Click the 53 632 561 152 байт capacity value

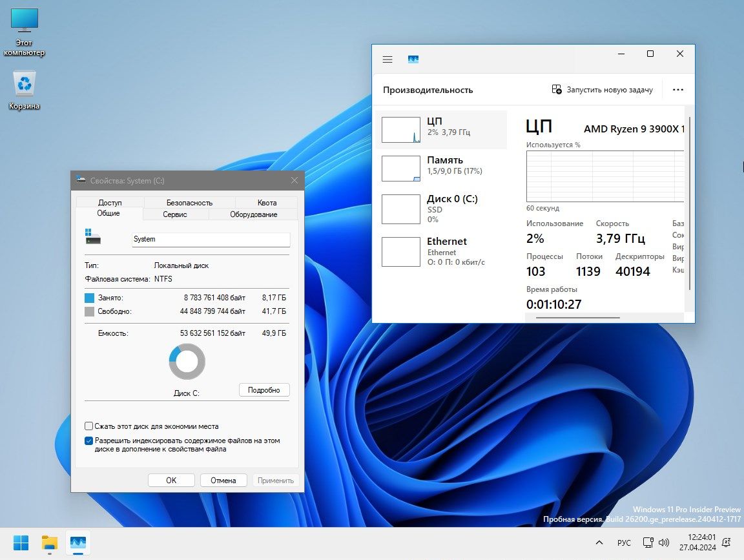[212, 333]
